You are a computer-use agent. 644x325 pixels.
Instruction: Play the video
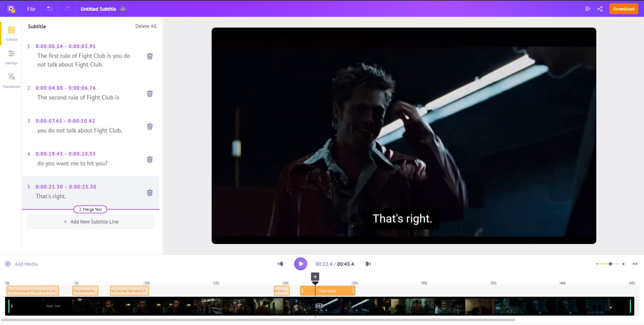pos(301,264)
